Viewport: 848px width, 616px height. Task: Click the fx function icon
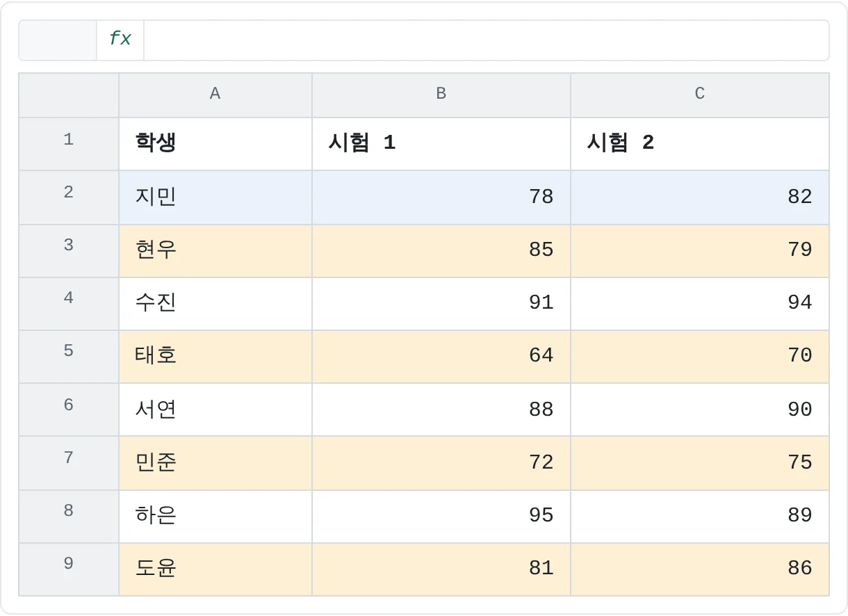tap(120, 40)
